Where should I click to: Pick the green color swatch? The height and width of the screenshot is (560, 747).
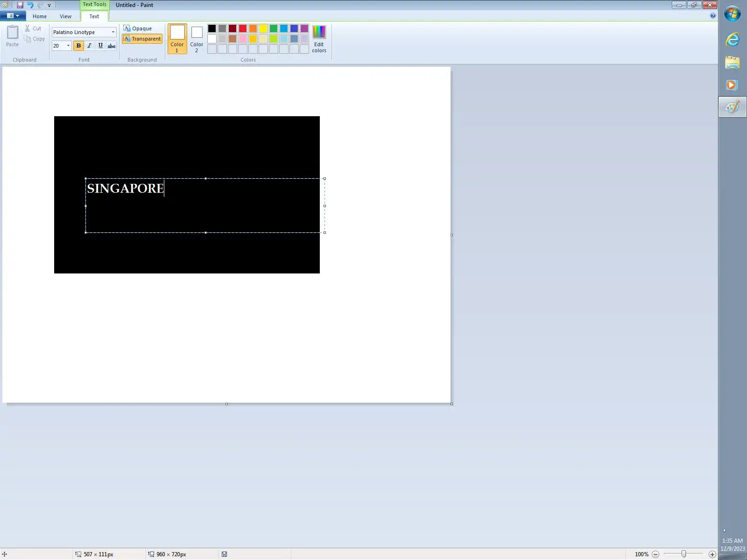pos(274,28)
